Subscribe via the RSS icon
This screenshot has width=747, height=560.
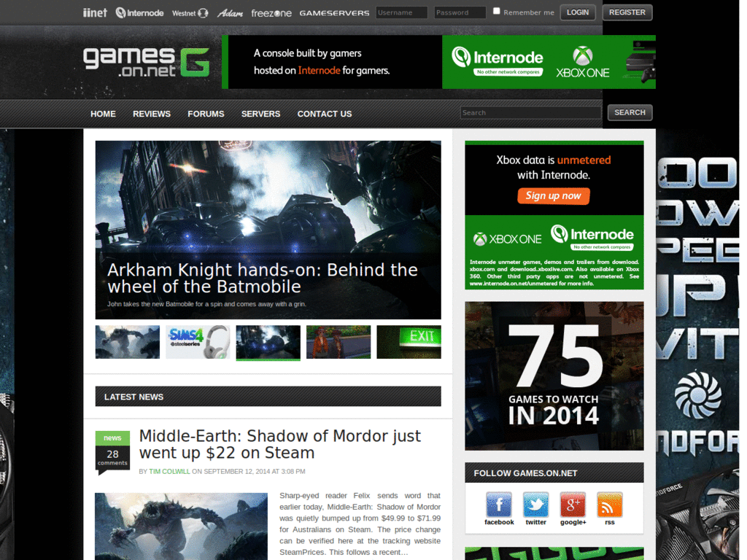click(x=609, y=505)
